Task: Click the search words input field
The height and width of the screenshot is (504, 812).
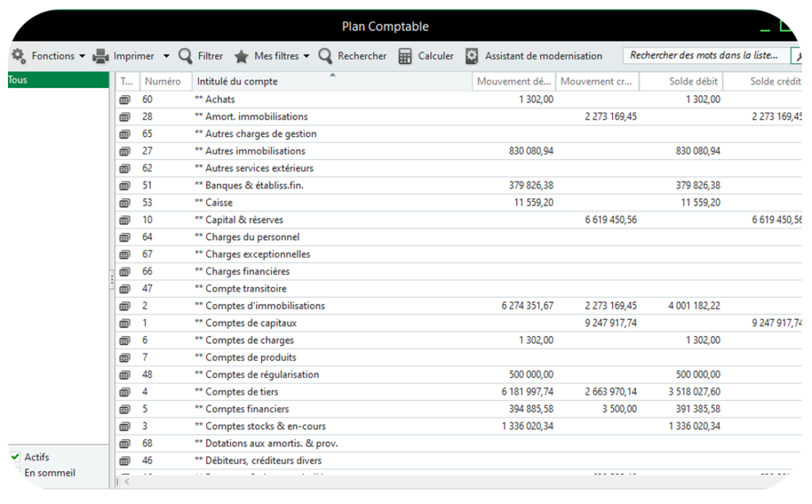Action: click(x=706, y=56)
